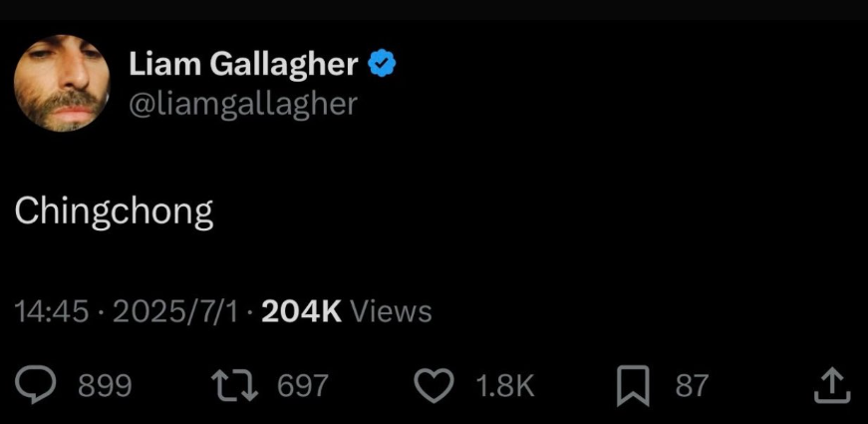868x424 pixels.
Task: Click the Liam Gallagher display name
Action: click(243, 65)
